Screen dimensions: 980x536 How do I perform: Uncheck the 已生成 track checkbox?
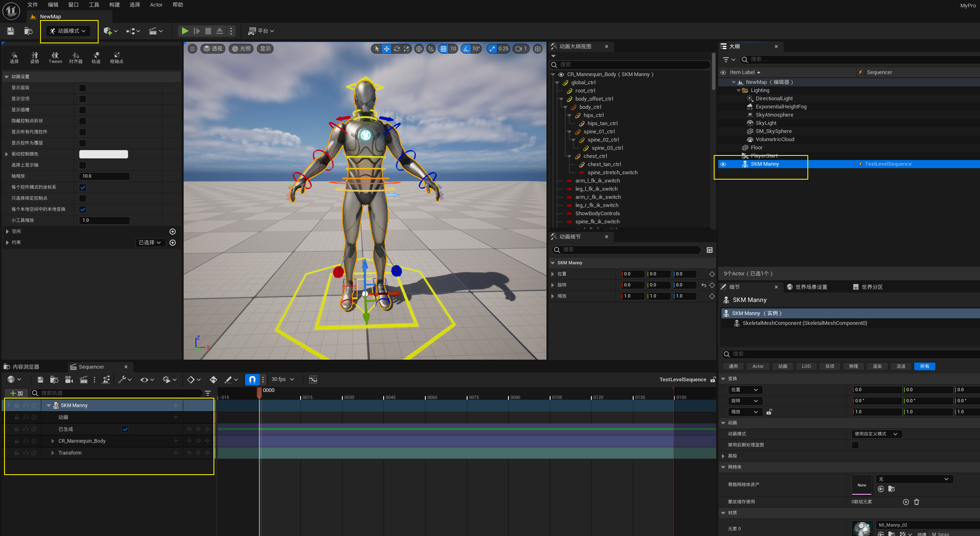click(x=125, y=429)
